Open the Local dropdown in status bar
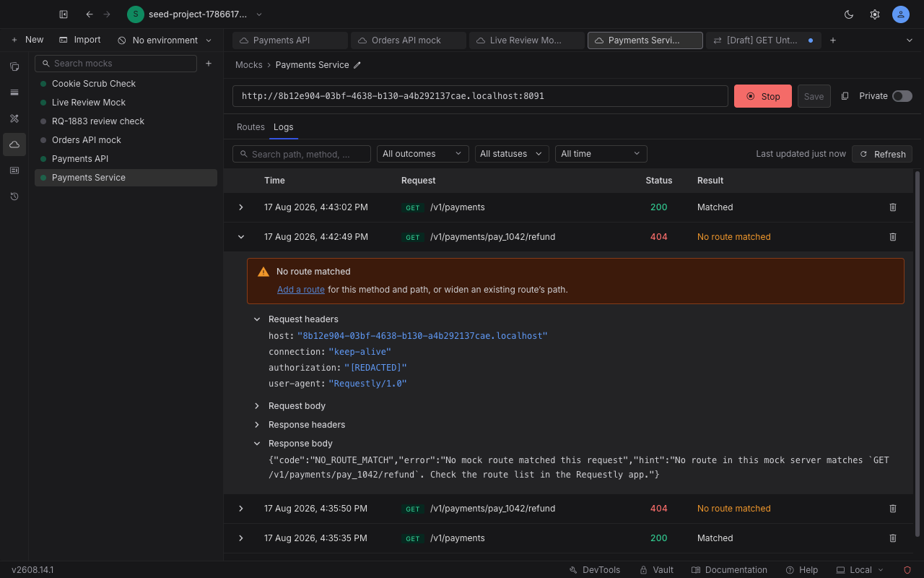This screenshot has height=578, width=924. (860, 570)
